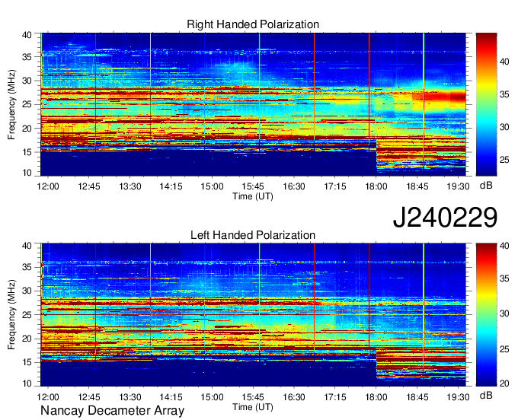Click the "20" label on the lower color bar
Viewport: 518px width, 420px height.
pos(504,383)
